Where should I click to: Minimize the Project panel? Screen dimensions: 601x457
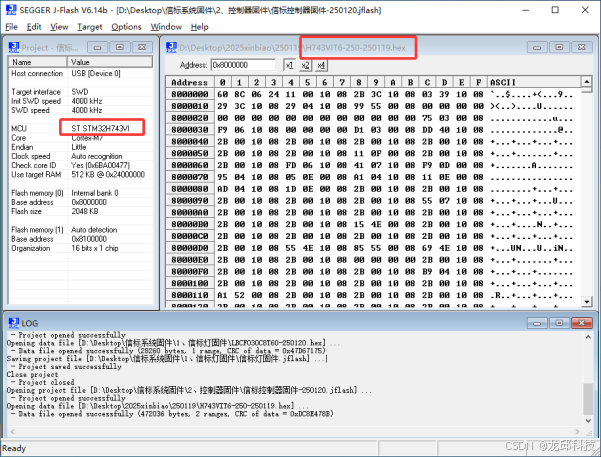click(x=97, y=47)
